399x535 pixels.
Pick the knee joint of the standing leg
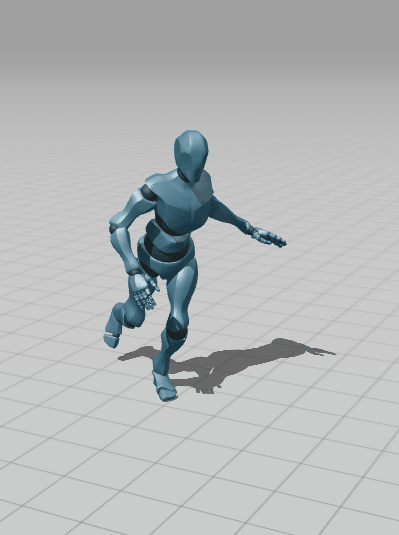point(177,329)
